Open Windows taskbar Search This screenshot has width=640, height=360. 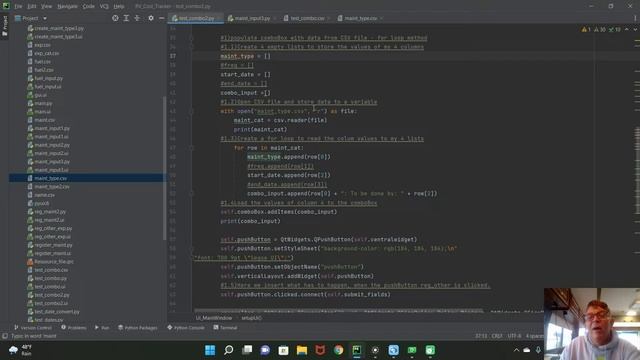229,350
